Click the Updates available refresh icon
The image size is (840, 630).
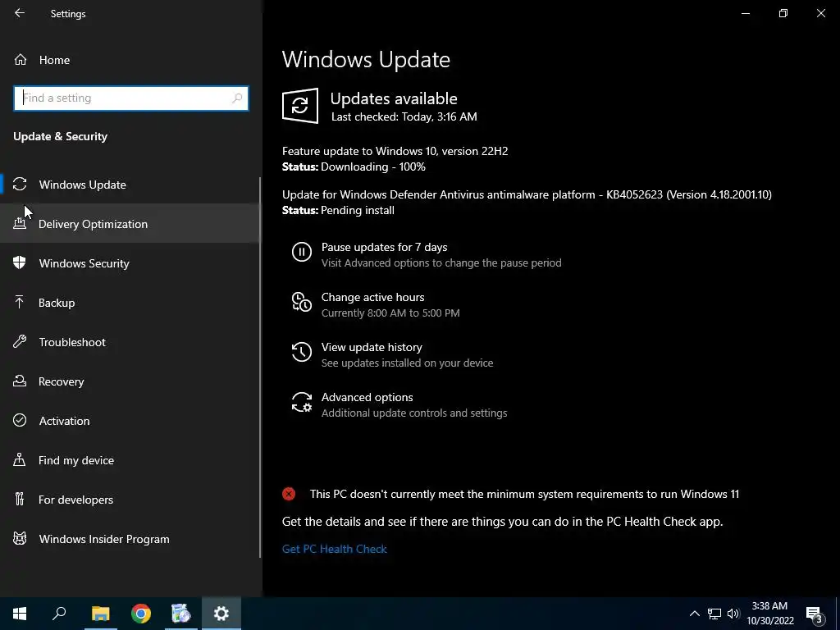[300, 106]
